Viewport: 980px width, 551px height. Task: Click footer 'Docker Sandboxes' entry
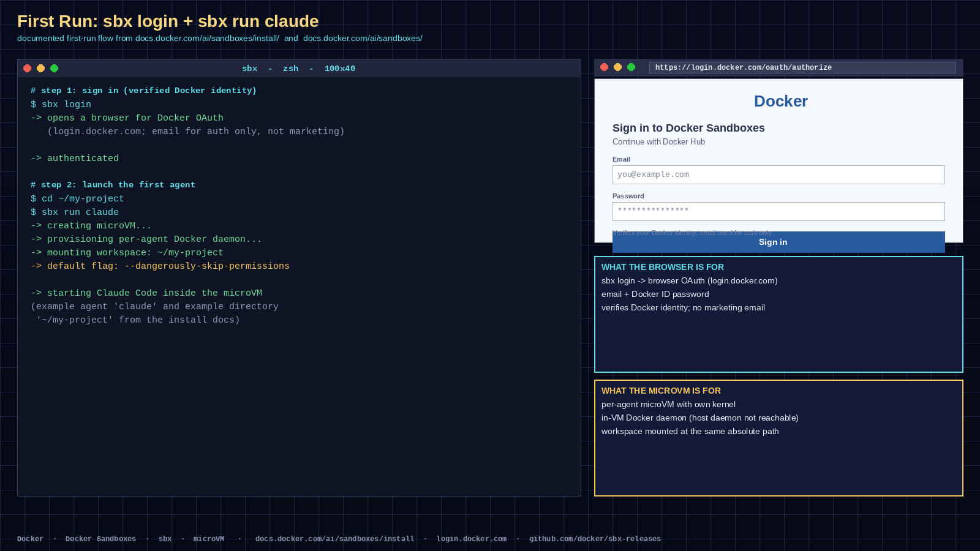point(100,539)
